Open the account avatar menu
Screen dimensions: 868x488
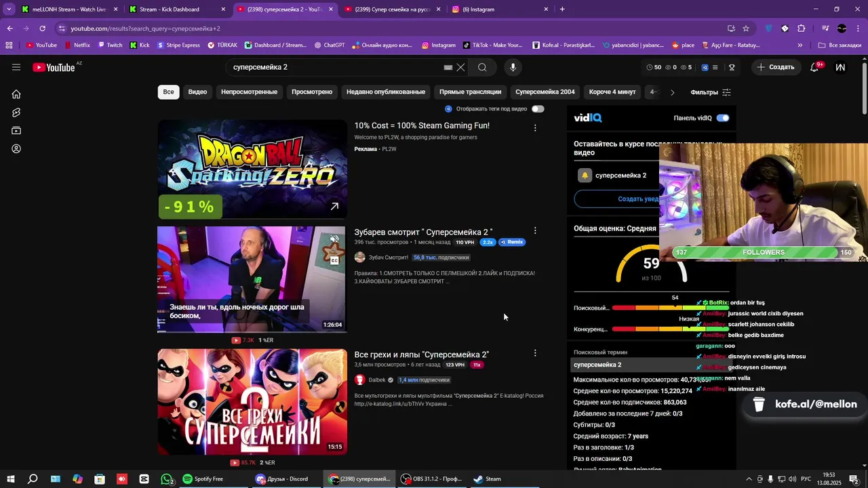[840, 67]
